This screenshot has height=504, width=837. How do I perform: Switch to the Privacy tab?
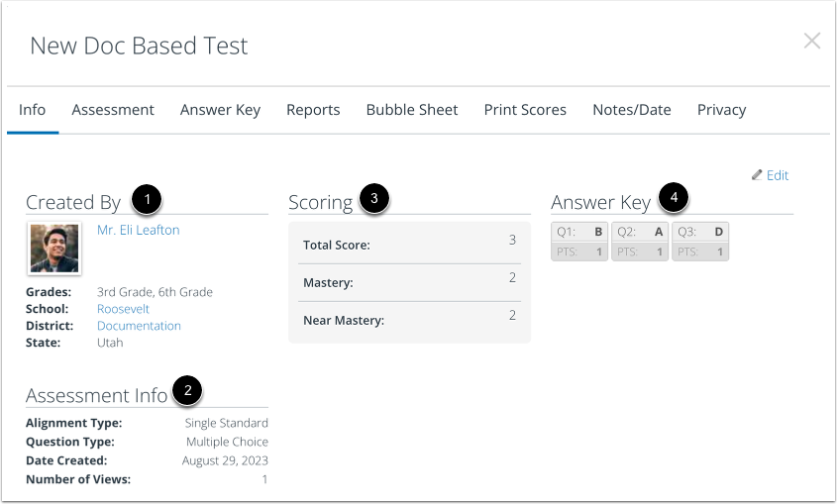(721, 110)
